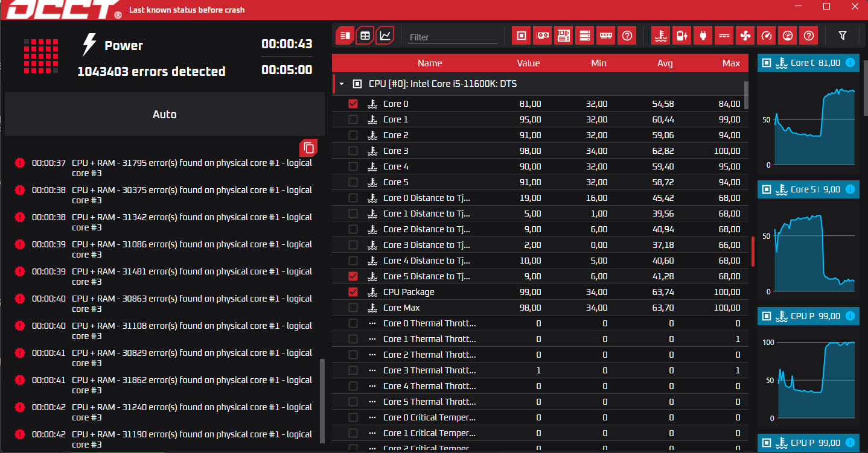Click the OCCT logo

click(63, 9)
